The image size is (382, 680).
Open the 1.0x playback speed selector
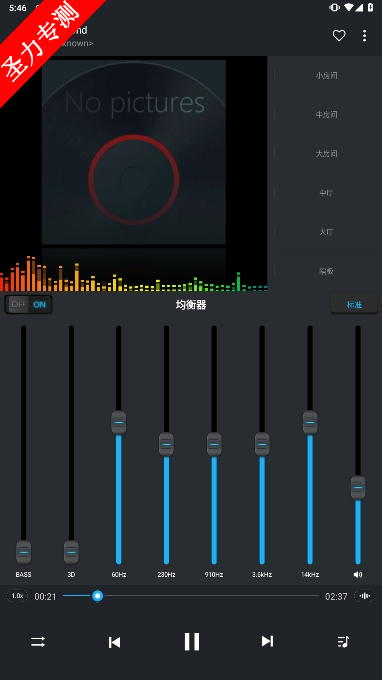tap(17, 596)
